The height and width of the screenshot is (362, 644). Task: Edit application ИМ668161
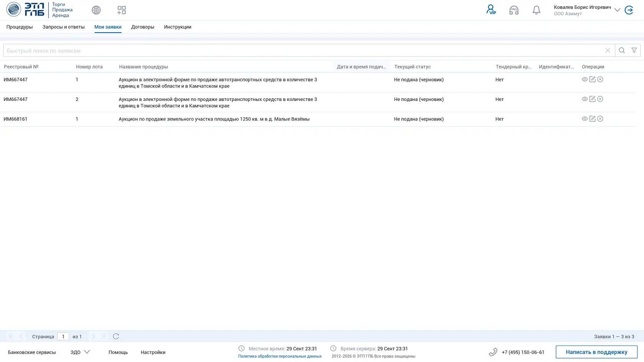point(592,119)
